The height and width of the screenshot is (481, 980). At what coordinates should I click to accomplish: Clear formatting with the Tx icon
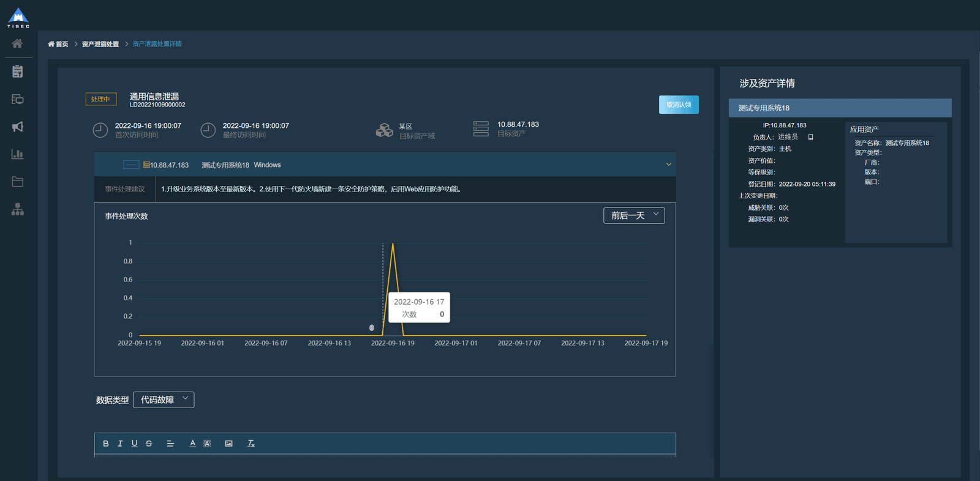pos(251,444)
